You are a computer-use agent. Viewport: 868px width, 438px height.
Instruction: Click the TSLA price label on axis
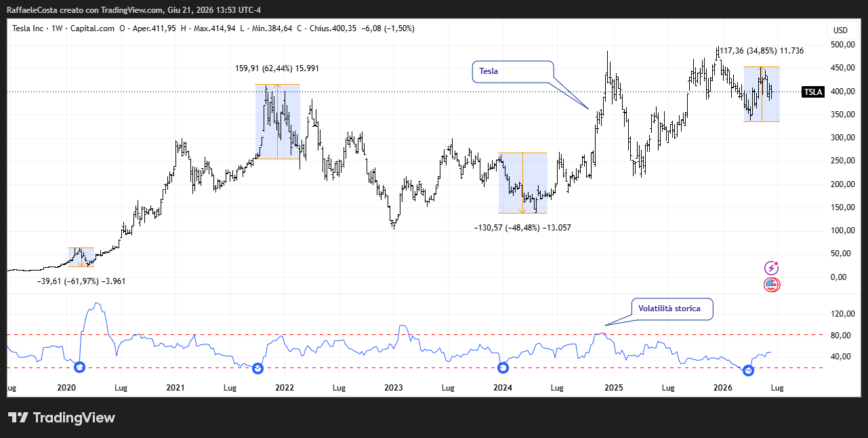click(x=813, y=92)
